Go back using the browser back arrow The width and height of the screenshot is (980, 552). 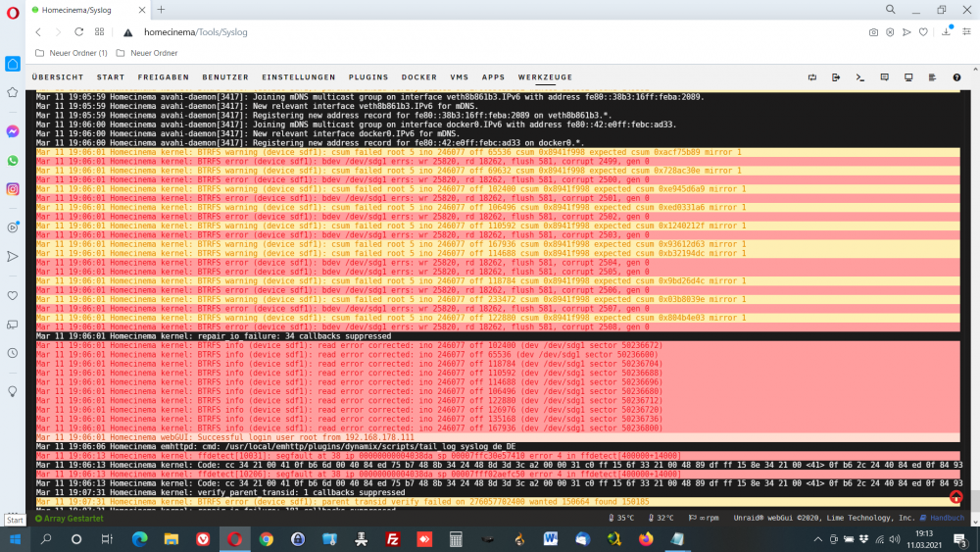point(38,32)
